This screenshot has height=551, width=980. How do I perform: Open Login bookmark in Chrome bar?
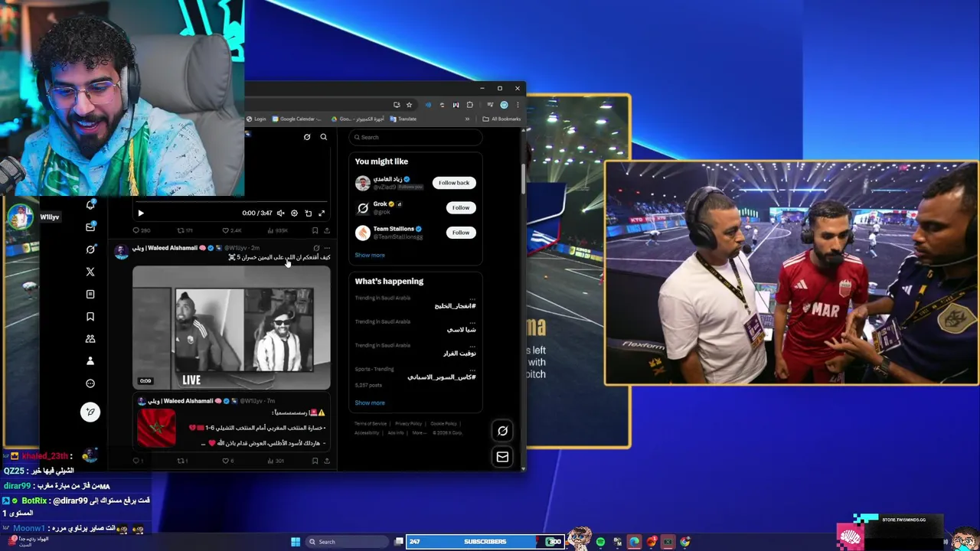pos(256,119)
